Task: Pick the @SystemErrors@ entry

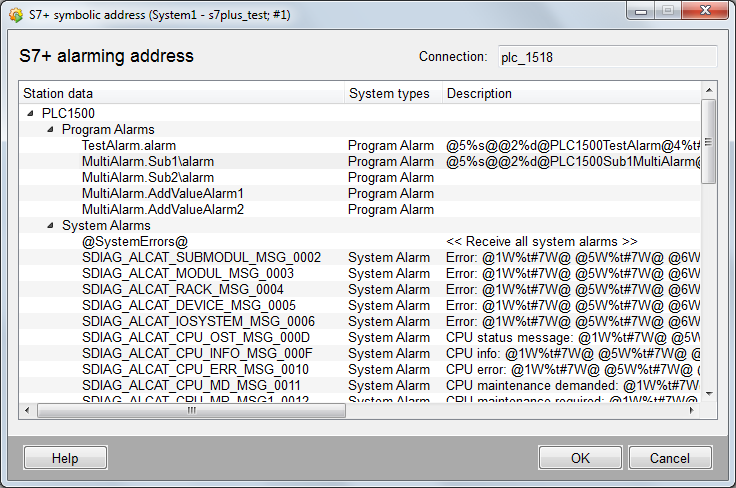Action: pos(135,242)
